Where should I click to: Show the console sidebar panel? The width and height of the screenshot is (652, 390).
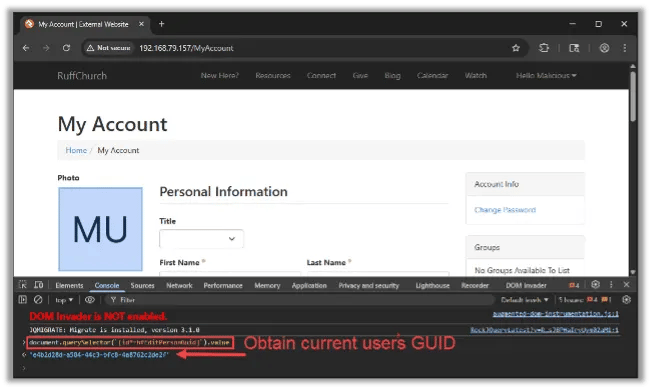pos(22,300)
